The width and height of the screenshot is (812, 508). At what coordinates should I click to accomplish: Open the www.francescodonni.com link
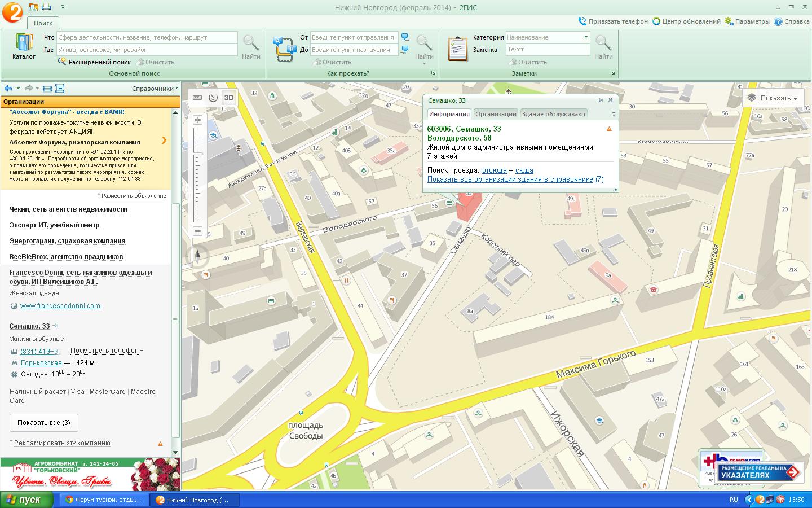pos(60,306)
